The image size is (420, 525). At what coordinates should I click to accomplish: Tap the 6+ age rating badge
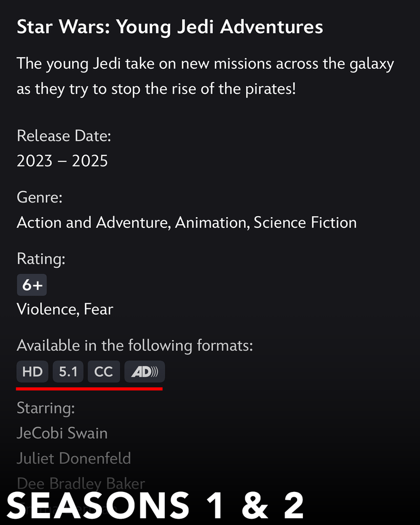(x=32, y=286)
